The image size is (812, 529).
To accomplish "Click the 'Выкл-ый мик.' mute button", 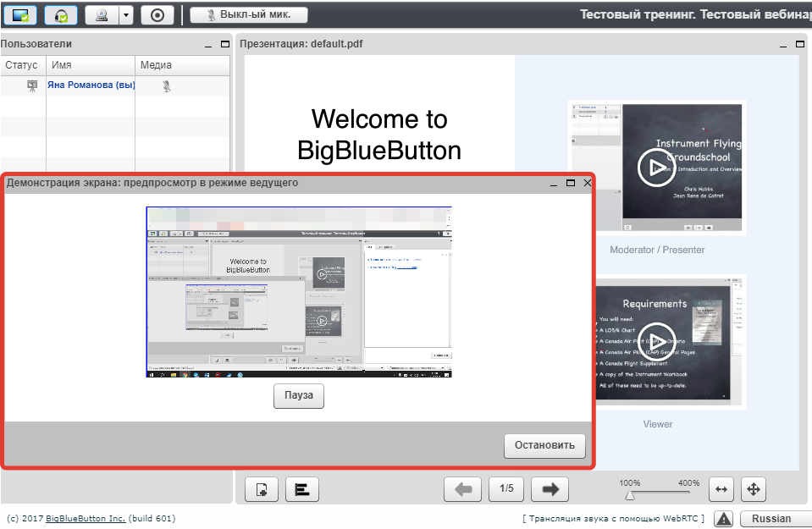I will [249, 14].
